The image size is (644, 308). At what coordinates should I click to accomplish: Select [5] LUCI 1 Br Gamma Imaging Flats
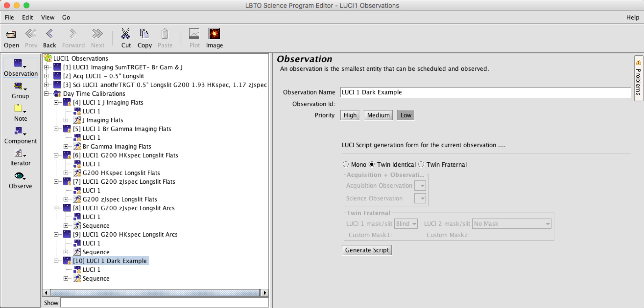[x=122, y=129]
